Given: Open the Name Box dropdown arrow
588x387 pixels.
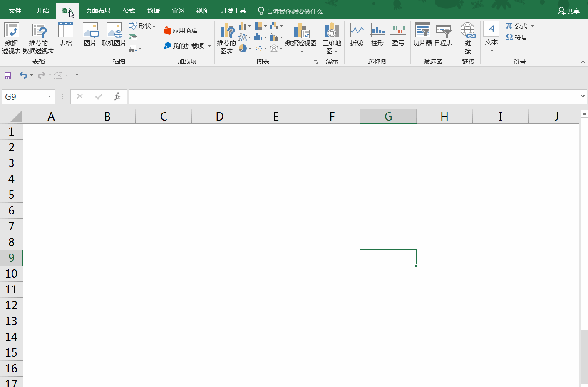Looking at the screenshot, I should (x=50, y=96).
